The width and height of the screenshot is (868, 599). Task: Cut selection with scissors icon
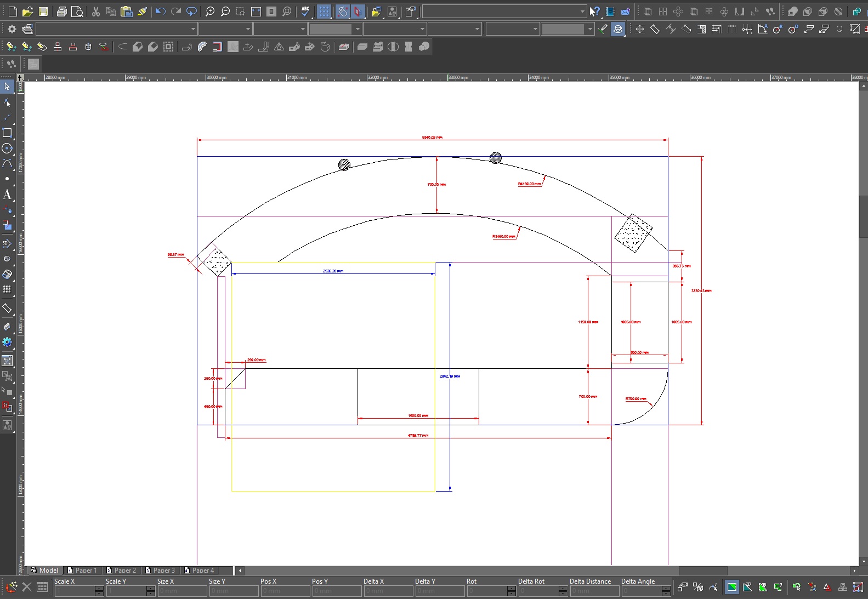(x=96, y=12)
